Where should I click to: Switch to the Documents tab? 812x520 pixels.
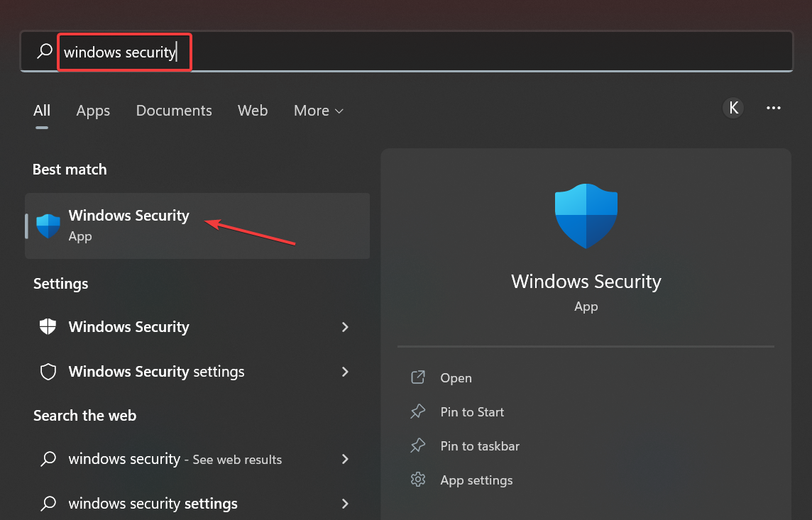174,111
